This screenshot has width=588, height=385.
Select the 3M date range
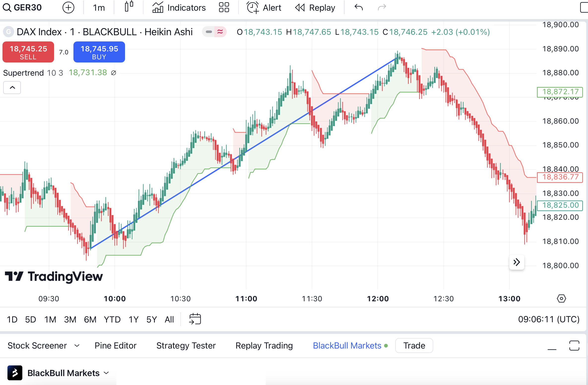pyautogui.click(x=70, y=320)
